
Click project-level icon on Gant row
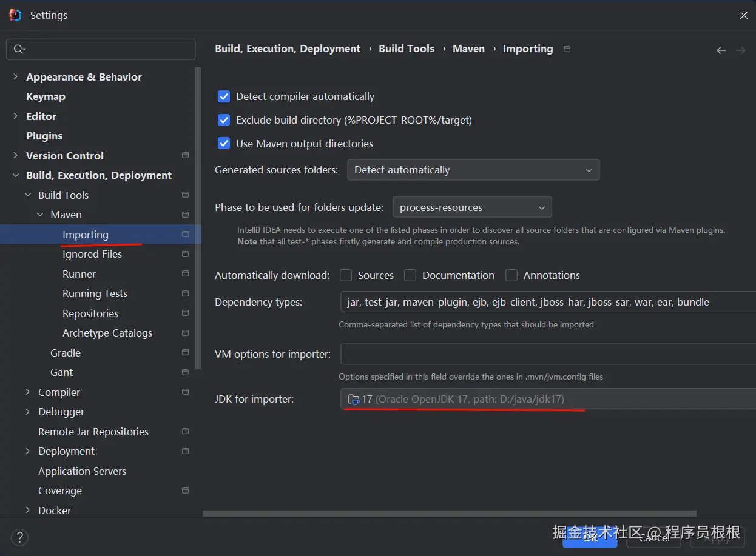[x=185, y=372]
